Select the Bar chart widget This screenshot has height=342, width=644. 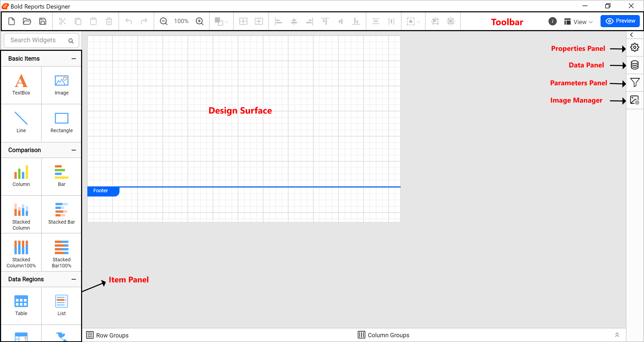coord(62,176)
